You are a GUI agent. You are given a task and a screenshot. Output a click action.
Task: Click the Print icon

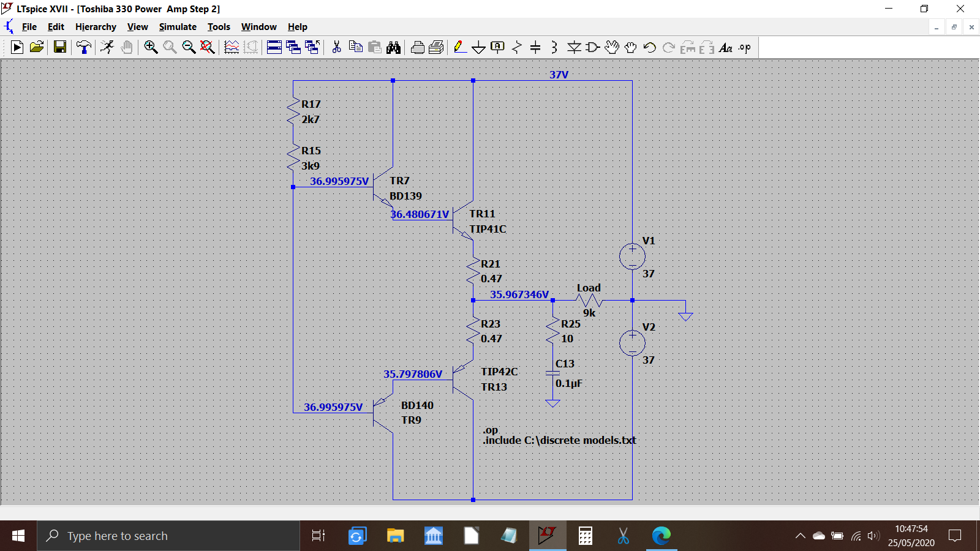coord(418,47)
